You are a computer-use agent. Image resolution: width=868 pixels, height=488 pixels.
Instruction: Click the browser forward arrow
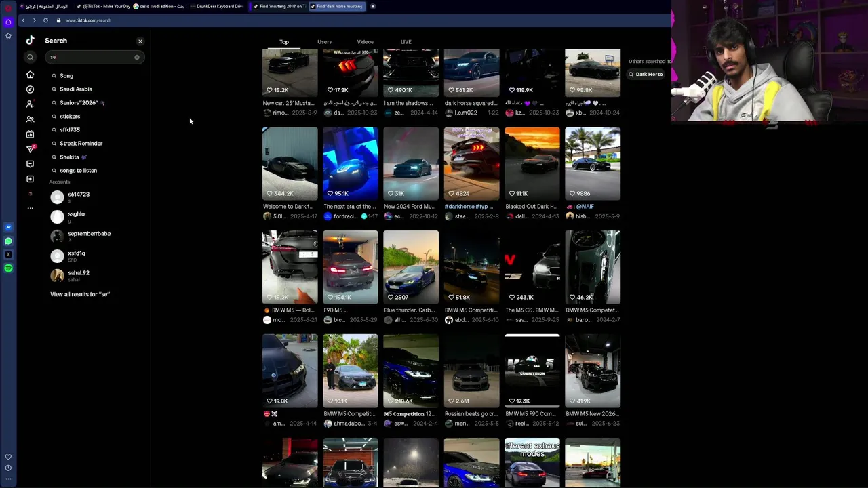coord(34,20)
